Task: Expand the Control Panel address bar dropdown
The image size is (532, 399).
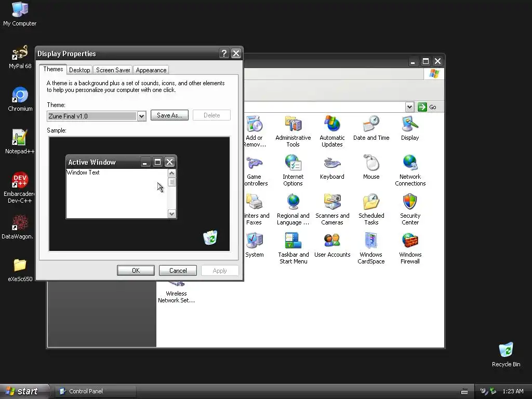Action: [409, 107]
